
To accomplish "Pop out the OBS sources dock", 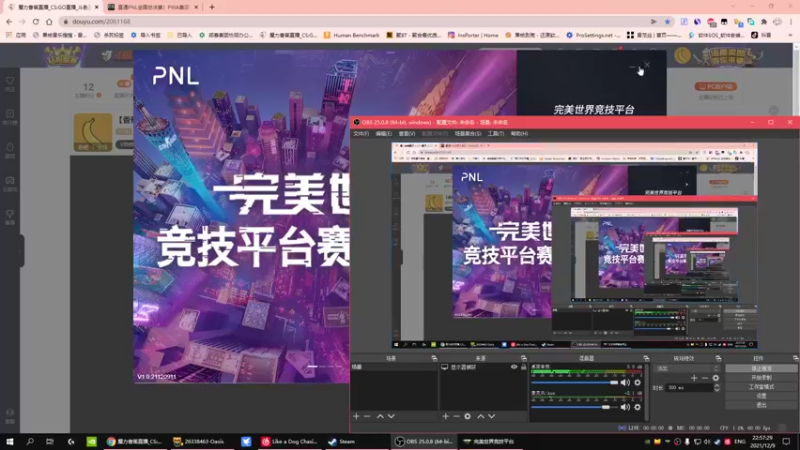I will point(523,358).
